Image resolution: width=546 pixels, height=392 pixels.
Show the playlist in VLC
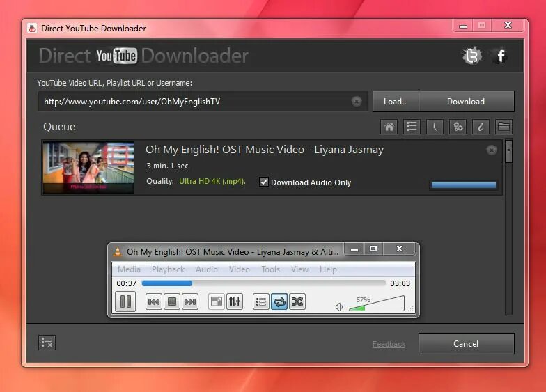coord(260,301)
